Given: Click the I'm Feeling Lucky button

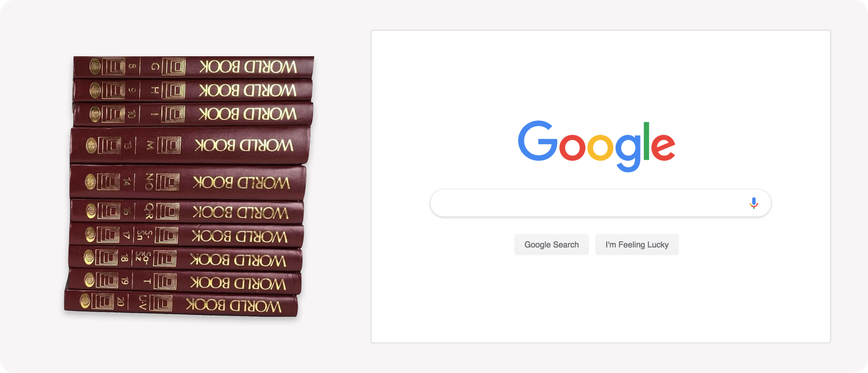Looking at the screenshot, I should [x=637, y=245].
